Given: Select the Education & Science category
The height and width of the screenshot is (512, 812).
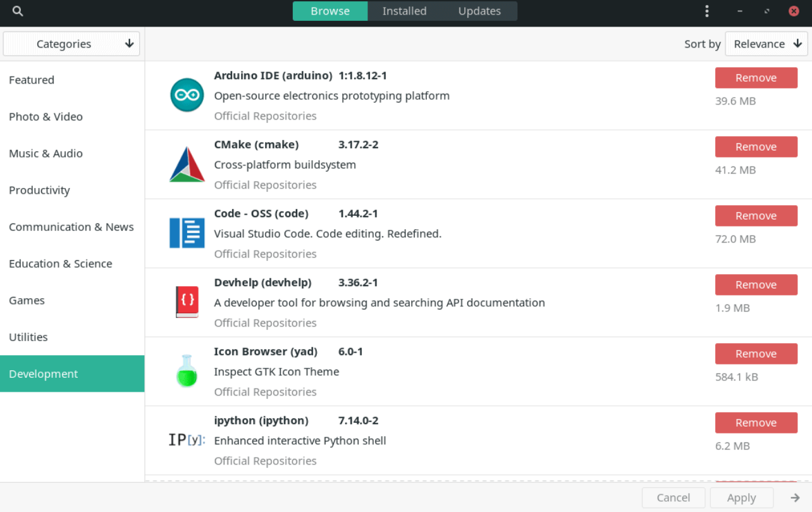Looking at the screenshot, I should [x=72, y=263].
